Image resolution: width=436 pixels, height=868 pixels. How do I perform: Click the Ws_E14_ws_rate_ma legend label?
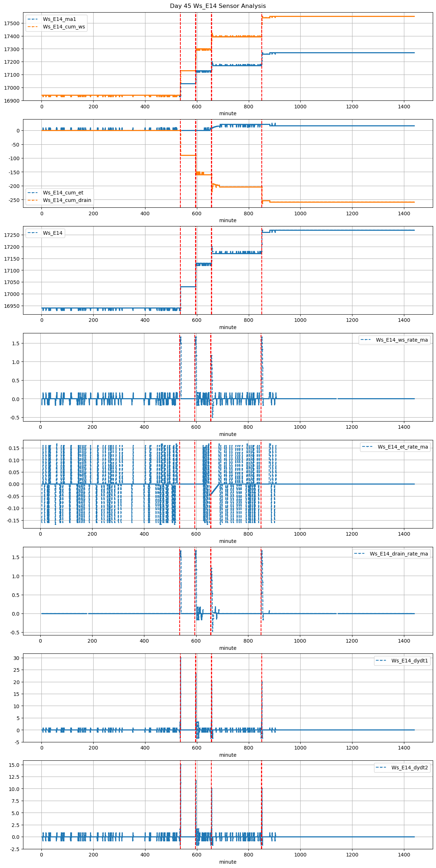pyautogui.click(x=402, y=340)
